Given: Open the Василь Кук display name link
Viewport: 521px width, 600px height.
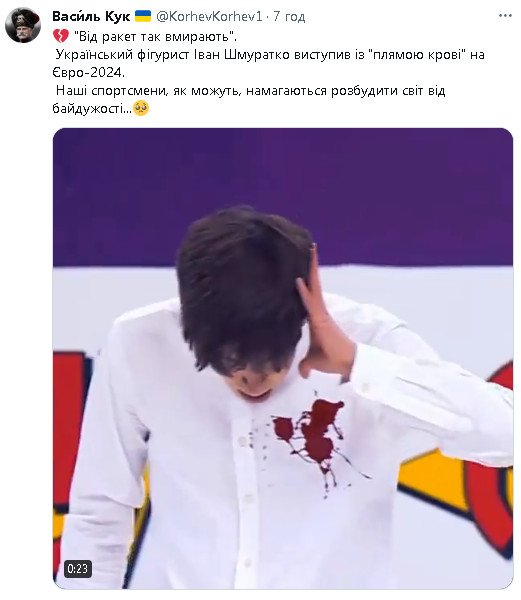Looking at the screenshot, I should [x=91, y=16].
